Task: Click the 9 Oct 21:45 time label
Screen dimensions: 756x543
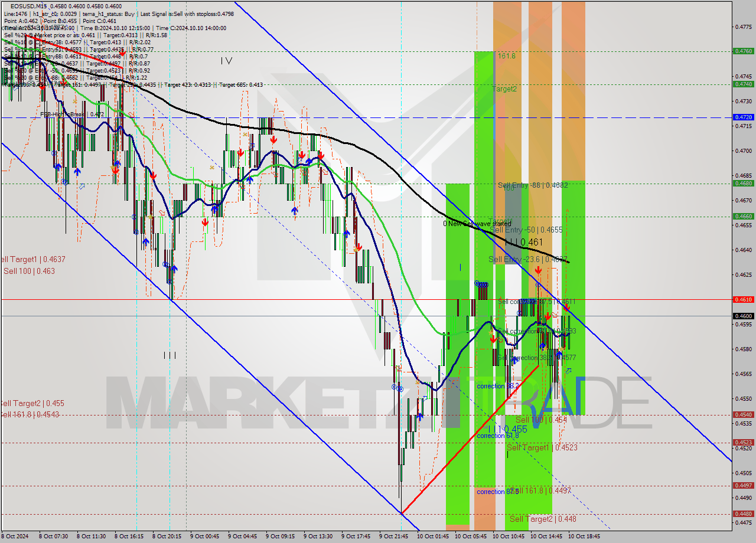Action: pyautogui.click(x=393, y=537)
